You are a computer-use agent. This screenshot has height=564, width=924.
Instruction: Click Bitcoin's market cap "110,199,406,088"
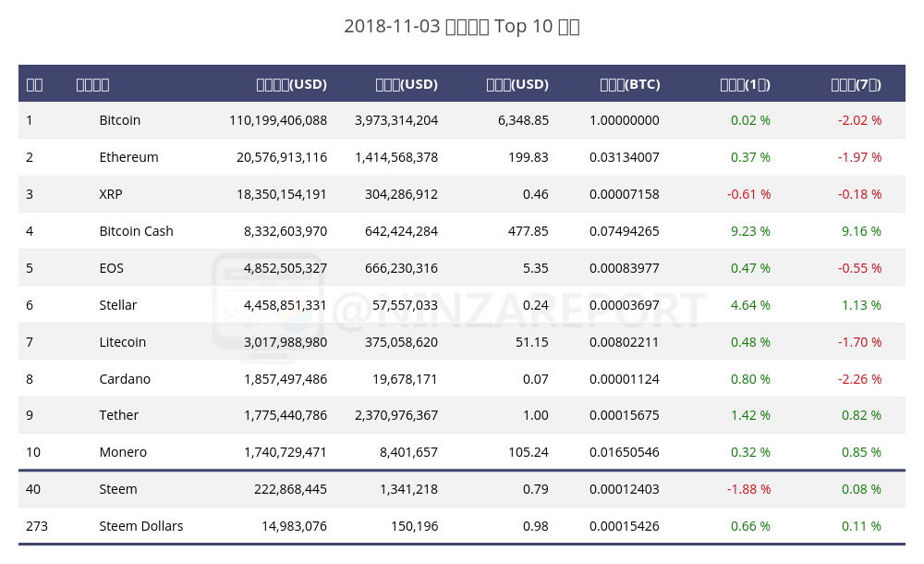278,120
